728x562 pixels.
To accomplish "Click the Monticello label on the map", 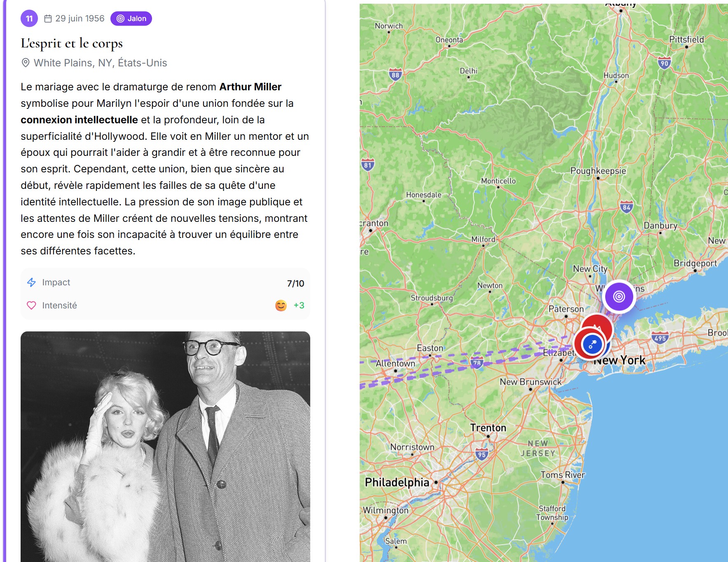I will (x=499, y=181).
